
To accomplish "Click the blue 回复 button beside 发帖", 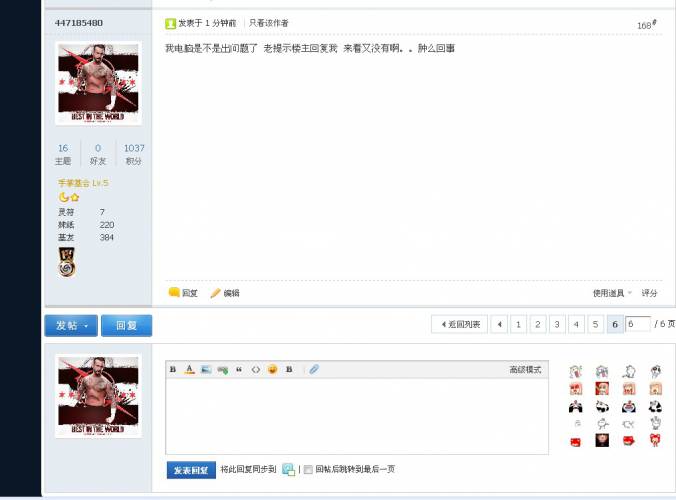I will coord(126,325).
